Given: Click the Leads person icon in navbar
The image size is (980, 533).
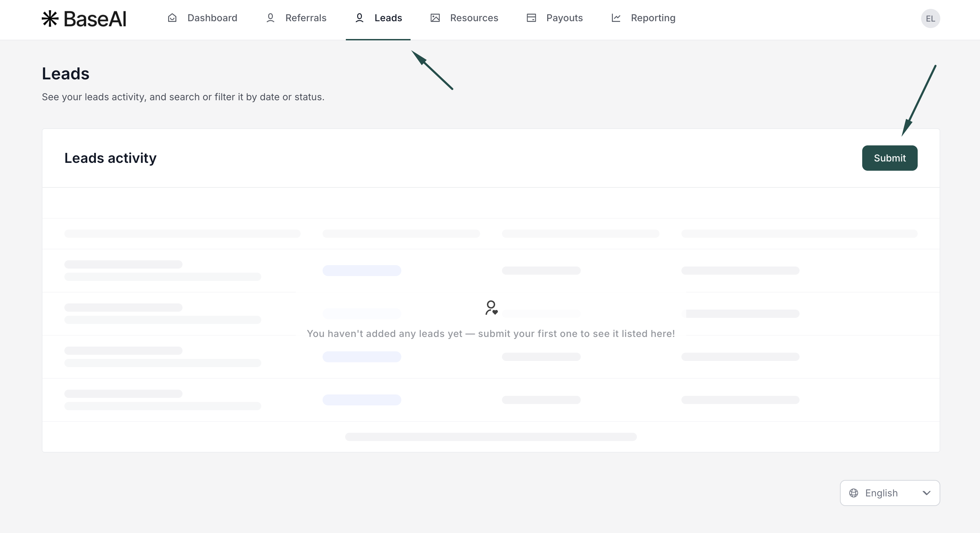Looking at the screenshot, I should pyautogui.click(x=359, y=18).
